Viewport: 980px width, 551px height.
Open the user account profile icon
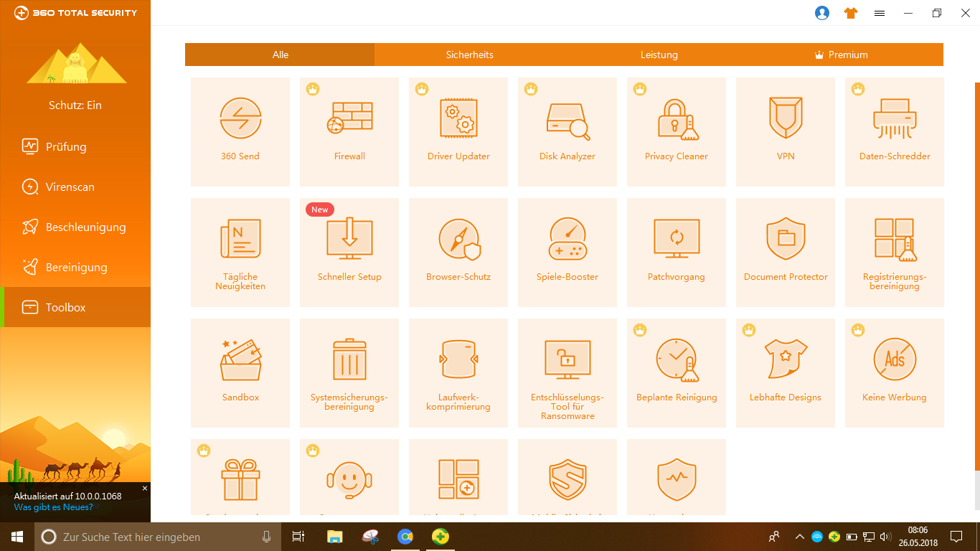click(822, 13)
